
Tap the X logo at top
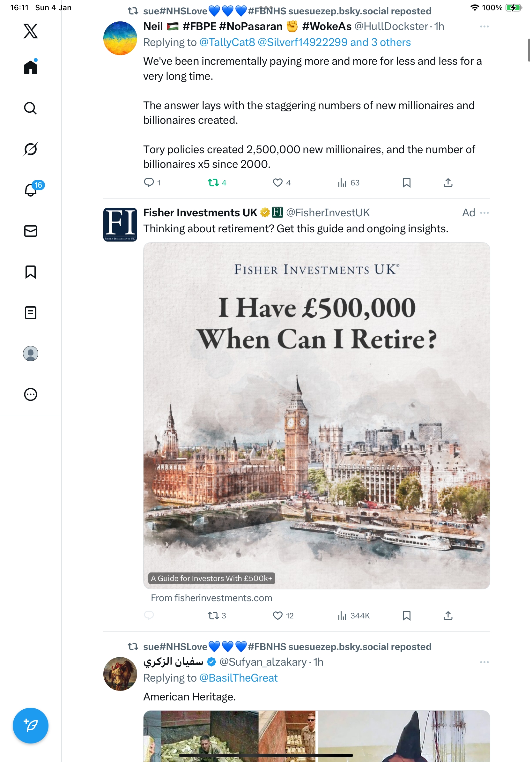31,31
